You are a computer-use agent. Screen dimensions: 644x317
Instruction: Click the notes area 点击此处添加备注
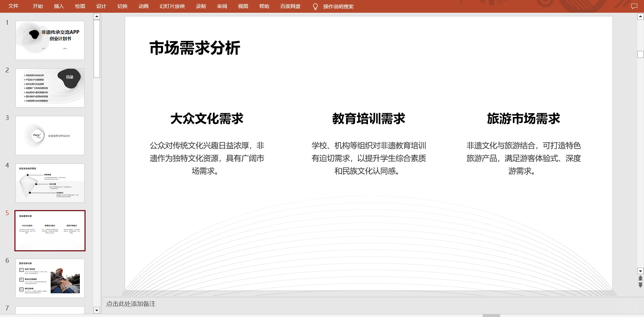pos(130,304)
